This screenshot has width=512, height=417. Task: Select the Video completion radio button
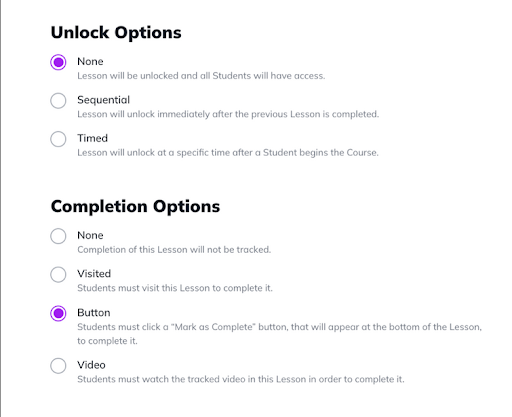coord(58,366)
